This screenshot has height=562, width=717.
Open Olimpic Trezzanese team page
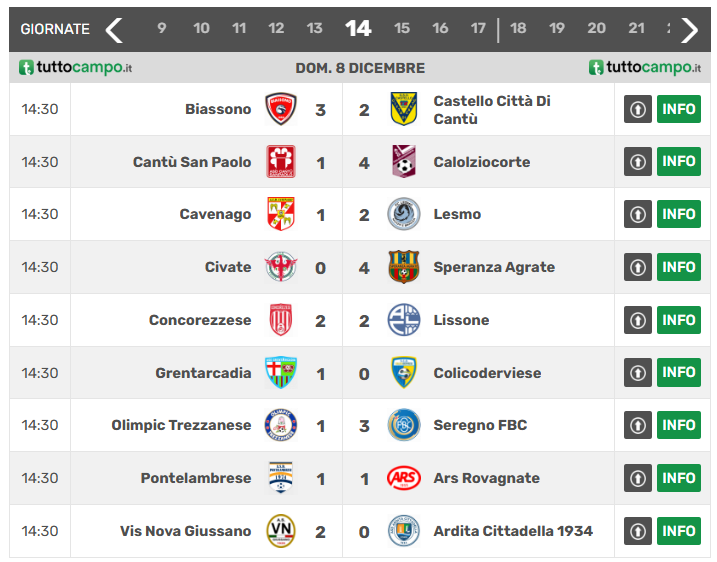(x=181, y=425)
